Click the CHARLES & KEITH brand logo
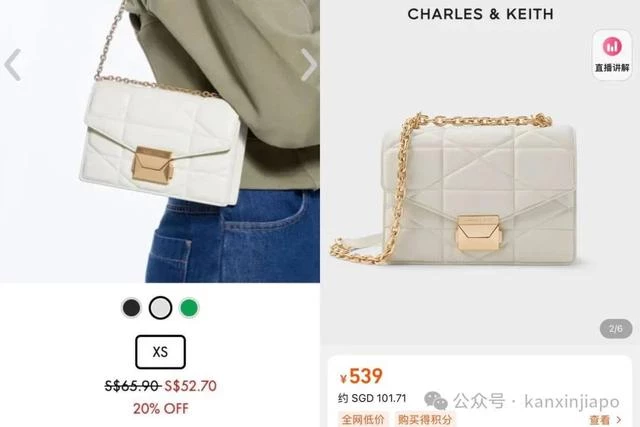The image size is (640, 427). pos(480,14)
